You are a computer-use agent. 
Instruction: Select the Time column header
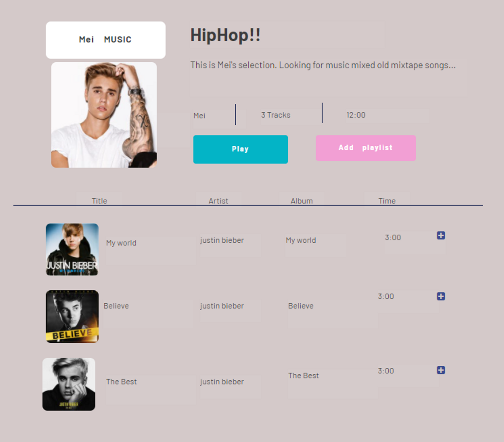(387, 201)
